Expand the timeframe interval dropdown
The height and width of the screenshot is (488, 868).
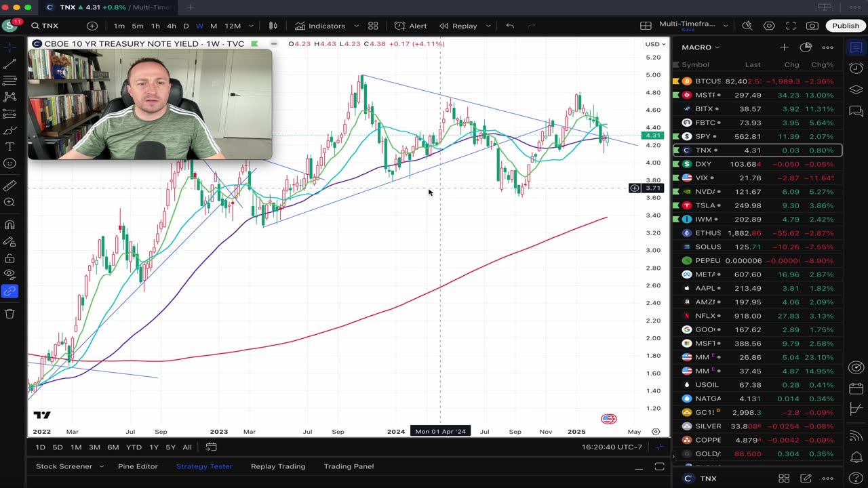tap(251, 26)
